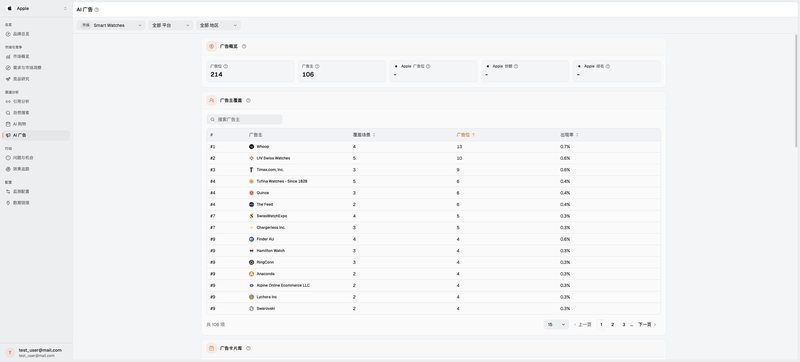The height and width of the screenshot is (362, 800).
Task: Go to page 2 of the advertiser table
Action: click(x=613, y=324)
